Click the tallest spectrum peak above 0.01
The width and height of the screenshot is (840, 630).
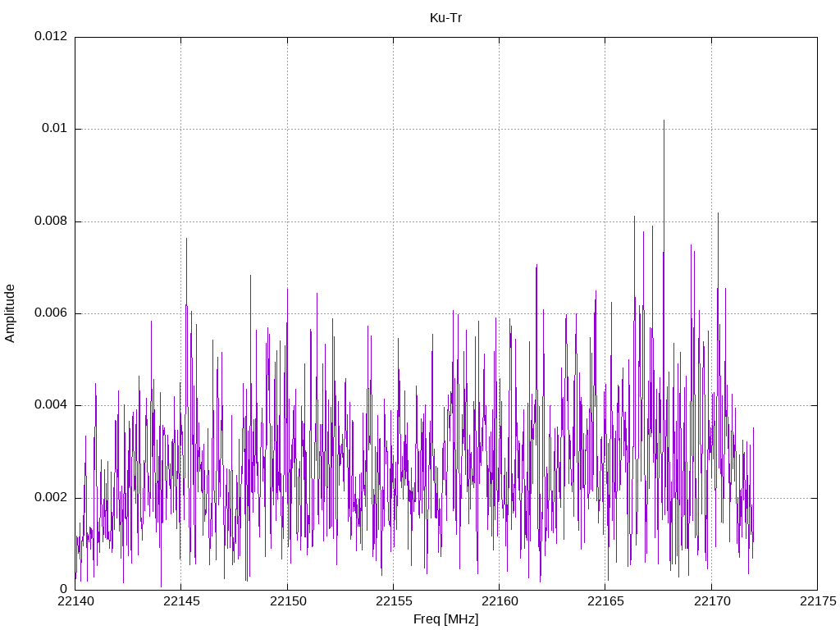tap(664, 122)
